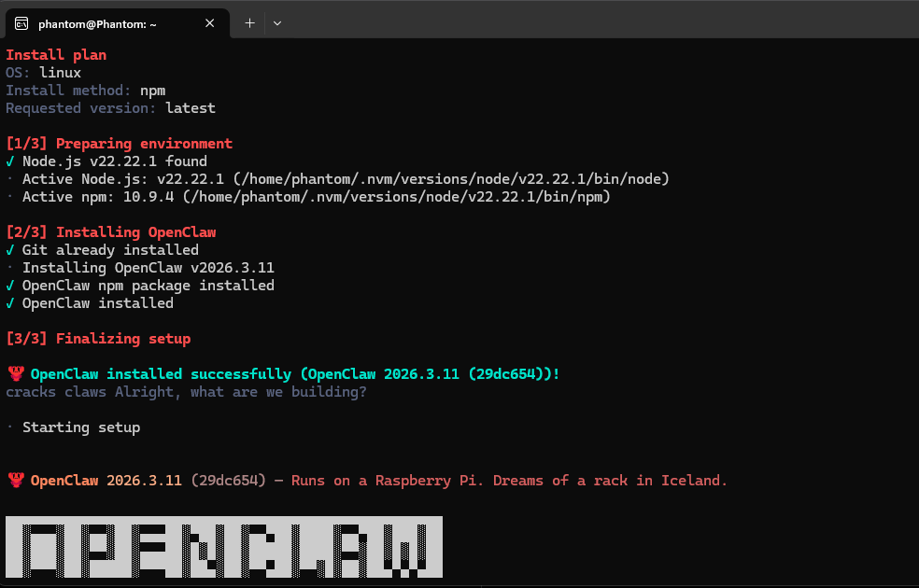
Task: Click the 'Active Node.js' path line
Action: point(337,179)
